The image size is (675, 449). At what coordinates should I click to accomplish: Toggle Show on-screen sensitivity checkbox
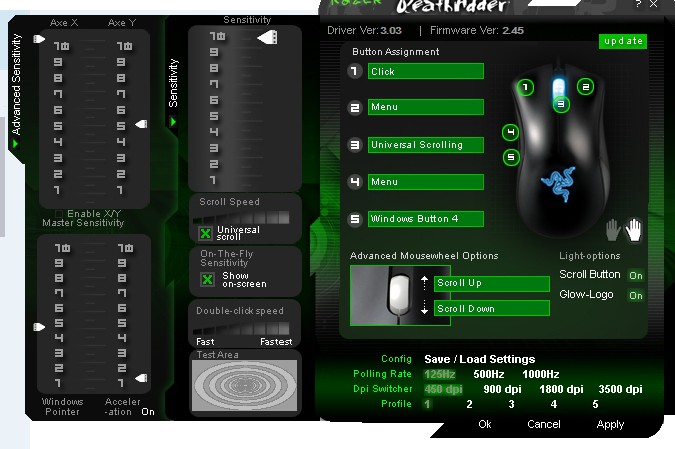click(207, 279)
